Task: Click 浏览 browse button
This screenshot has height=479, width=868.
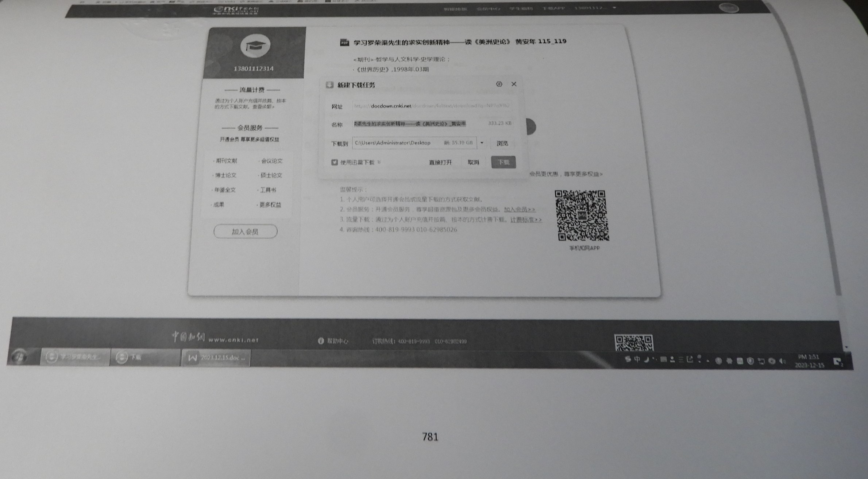Action: pyautogui.click(x=502, y=143)
